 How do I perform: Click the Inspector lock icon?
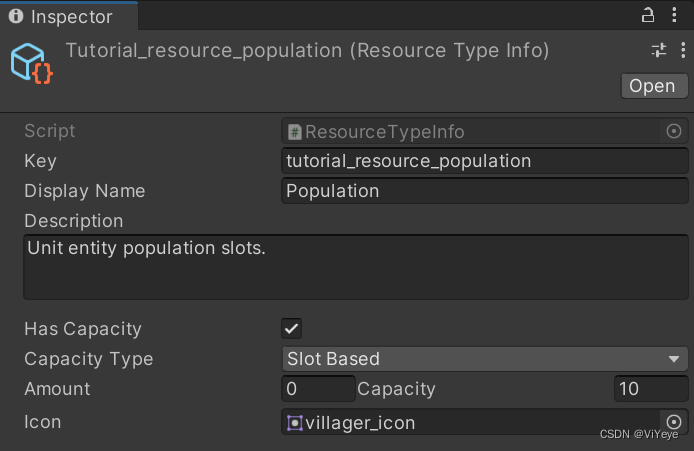pyautogui.click(x=647, y=15)
